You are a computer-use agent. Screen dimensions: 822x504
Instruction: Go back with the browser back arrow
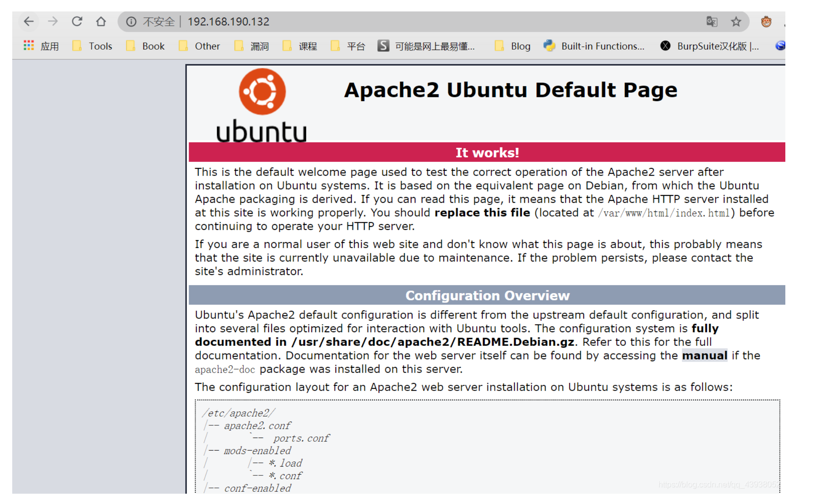point(29,21)
